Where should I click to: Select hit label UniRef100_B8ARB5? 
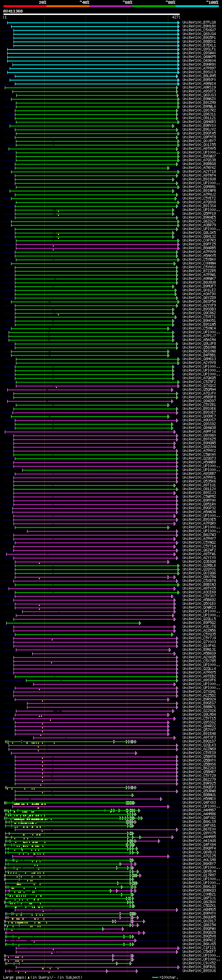click(199, 248)
